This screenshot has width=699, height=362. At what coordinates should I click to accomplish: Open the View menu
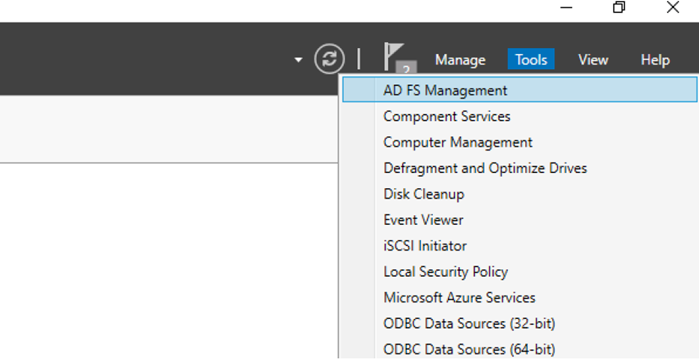(593, 59)
